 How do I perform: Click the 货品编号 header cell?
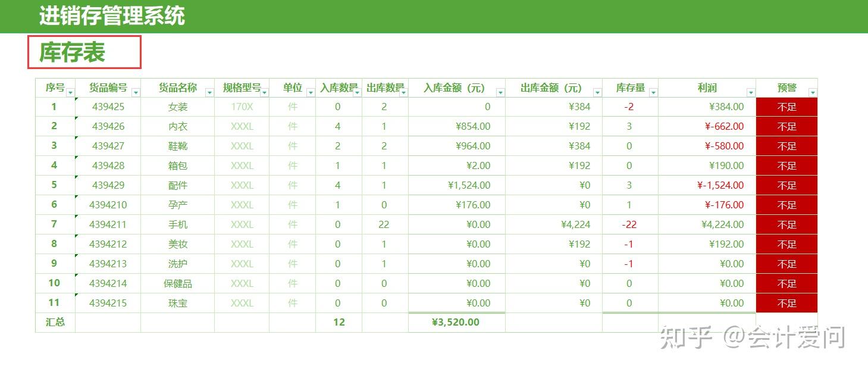pos(108,87)
